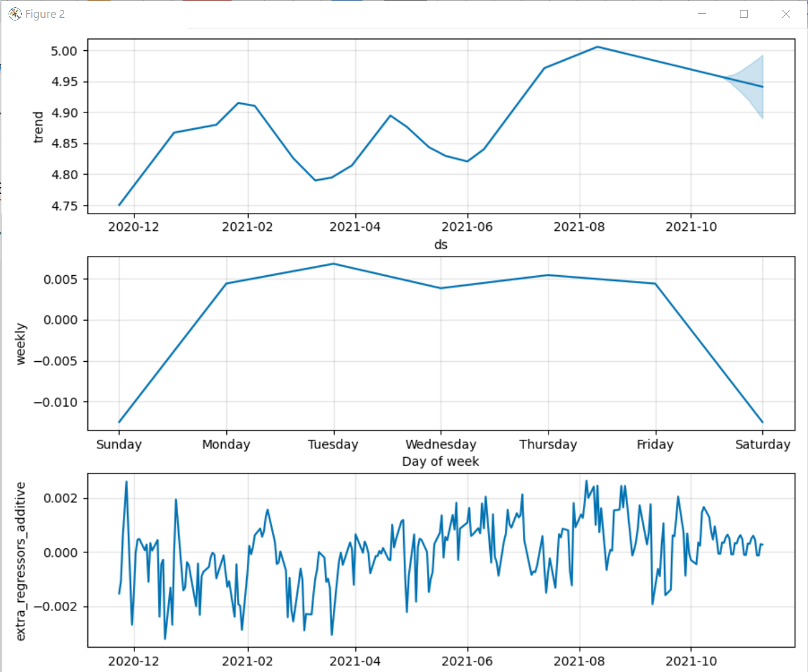The height and width of the screenshot is (672, 808).
Task: Click the 0.000 weekly tick label
Action: click(x=61, y=320)
